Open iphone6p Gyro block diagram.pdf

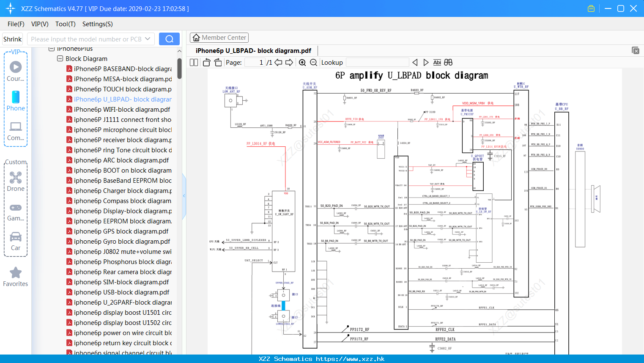tap(118, 242)
